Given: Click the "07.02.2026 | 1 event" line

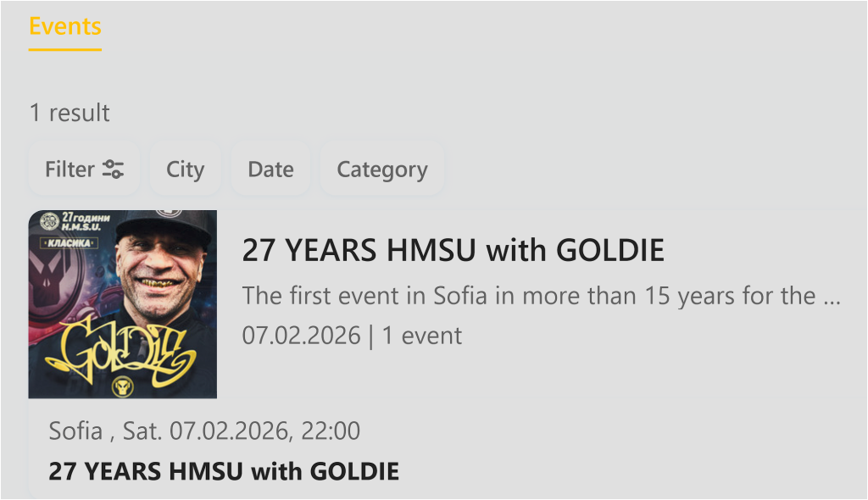Looking at the screenshot, I should point(352,336).
